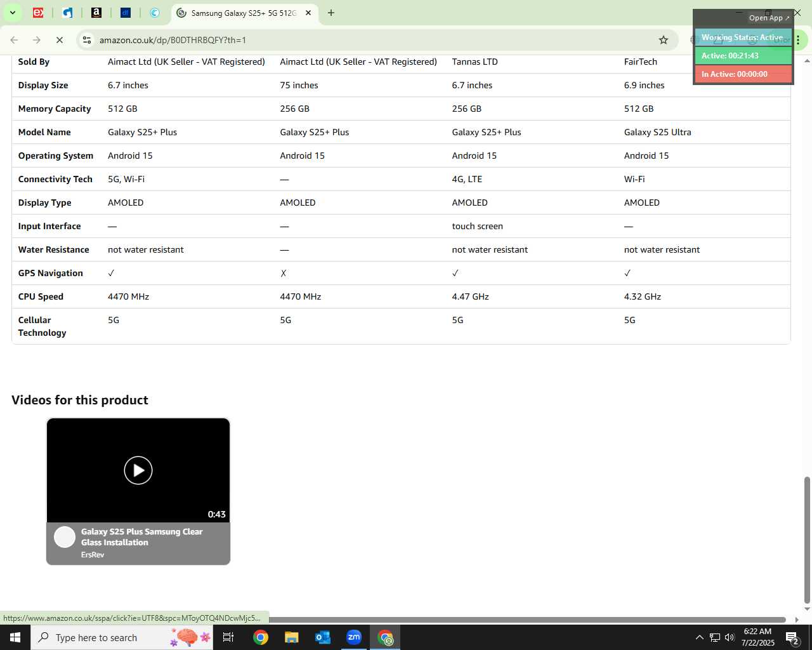Switch to the Amazon 'a' pinned tab

pyautogui.click(x=96, y=13)
